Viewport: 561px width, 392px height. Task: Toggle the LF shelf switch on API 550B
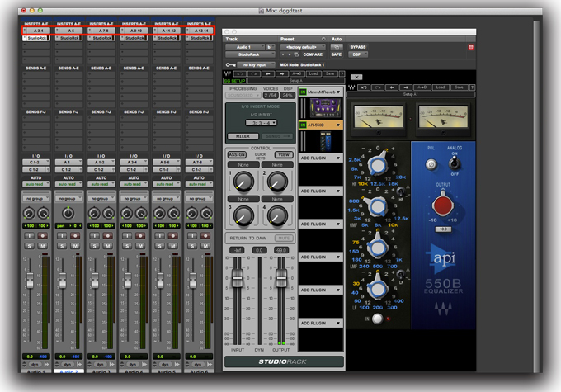401,275
